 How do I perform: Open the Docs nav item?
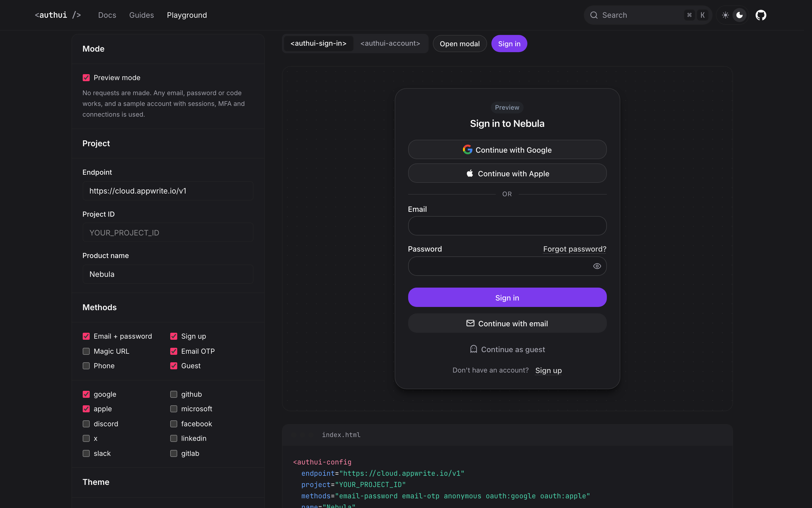[x=107, y=15]
